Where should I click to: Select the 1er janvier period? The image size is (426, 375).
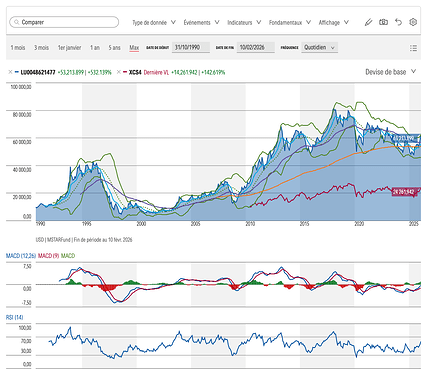[x=69, y=48]
